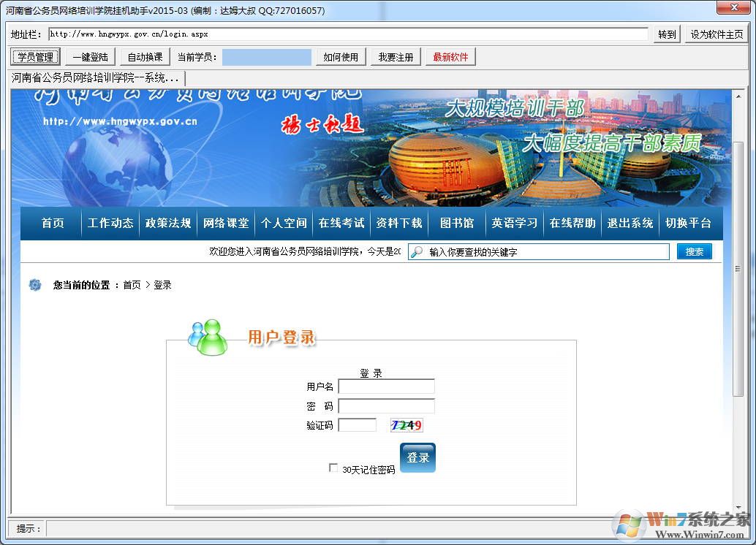Click 我要注册 to register an account
The image size is (756, 545).
click(395, 56)
